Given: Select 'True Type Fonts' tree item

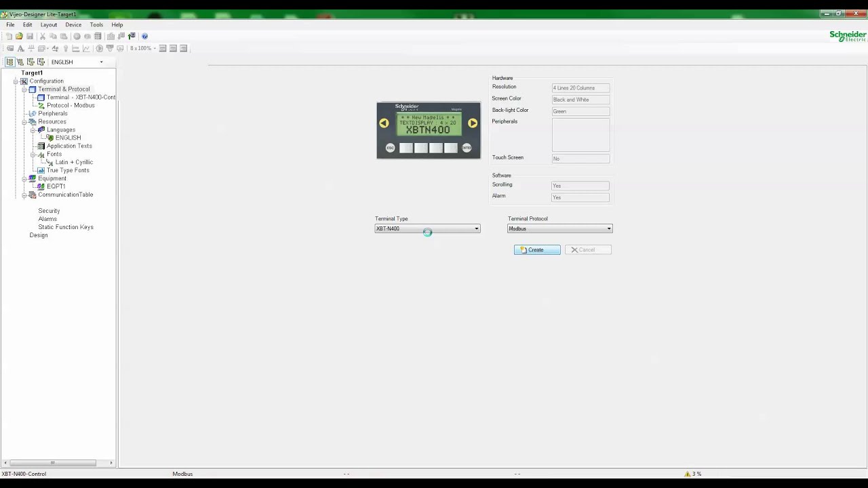Looking at the screenshot, I should pos(68,170).
